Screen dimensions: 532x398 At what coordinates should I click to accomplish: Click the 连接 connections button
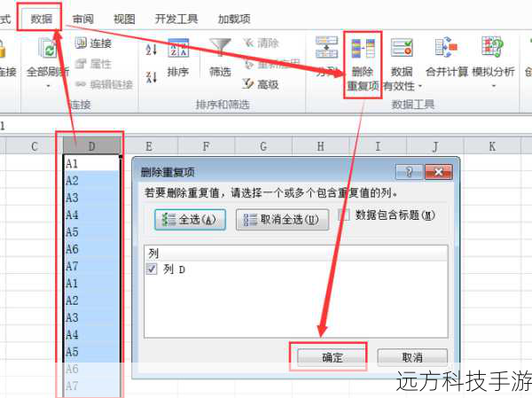tap(93, 43)
